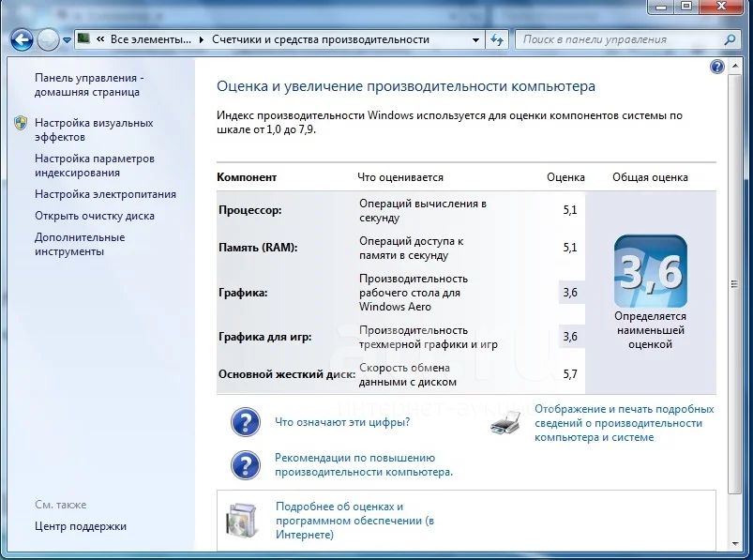The image size is (753, 560).
Task: Click the scrollbar down arrow
Action: pyautogui.click(x=735, y=544)
